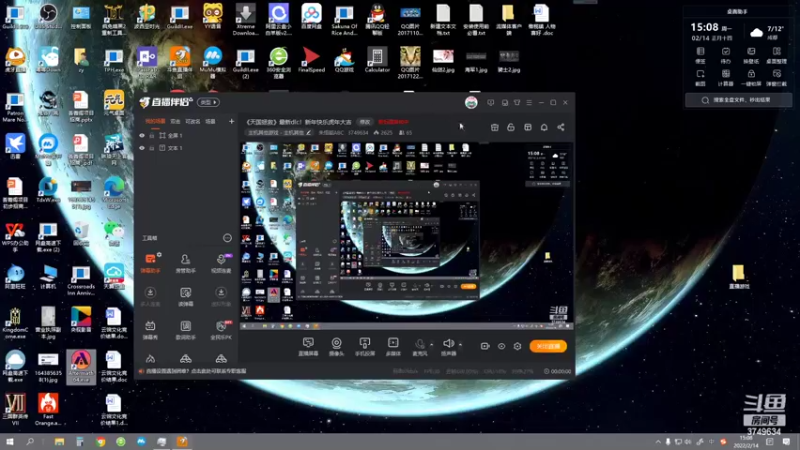Open notifications bell icon
Viewport: 800px width, 450px height.
(544, 127)
